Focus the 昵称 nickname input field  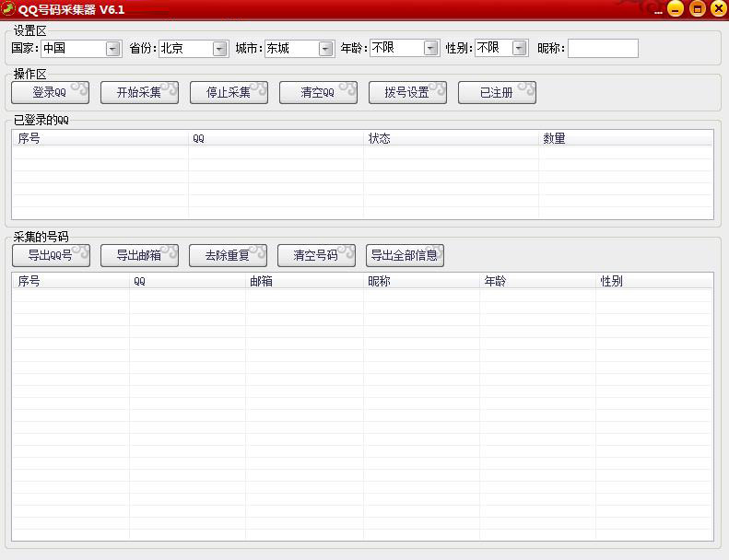click(603, 48)
